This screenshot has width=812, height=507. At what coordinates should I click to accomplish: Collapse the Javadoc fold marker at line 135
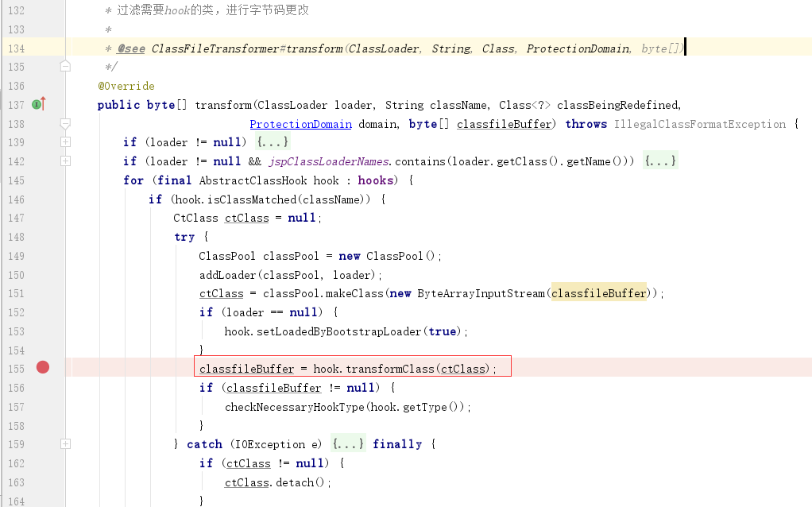point(65,66)
